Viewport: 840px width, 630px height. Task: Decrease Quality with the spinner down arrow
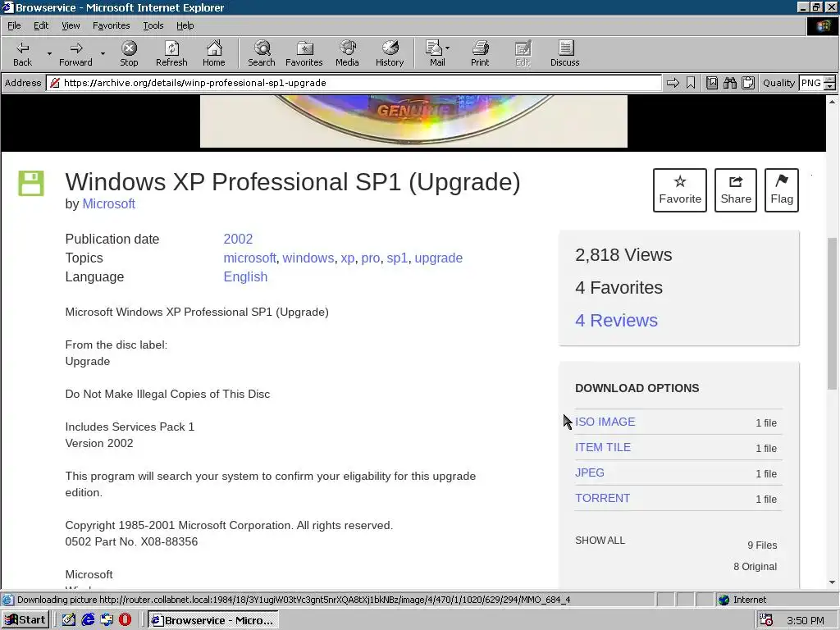point(830,86)
